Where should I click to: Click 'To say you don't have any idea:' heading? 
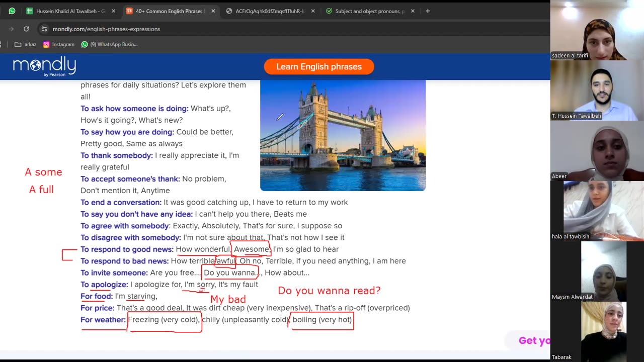click(136, 214)
